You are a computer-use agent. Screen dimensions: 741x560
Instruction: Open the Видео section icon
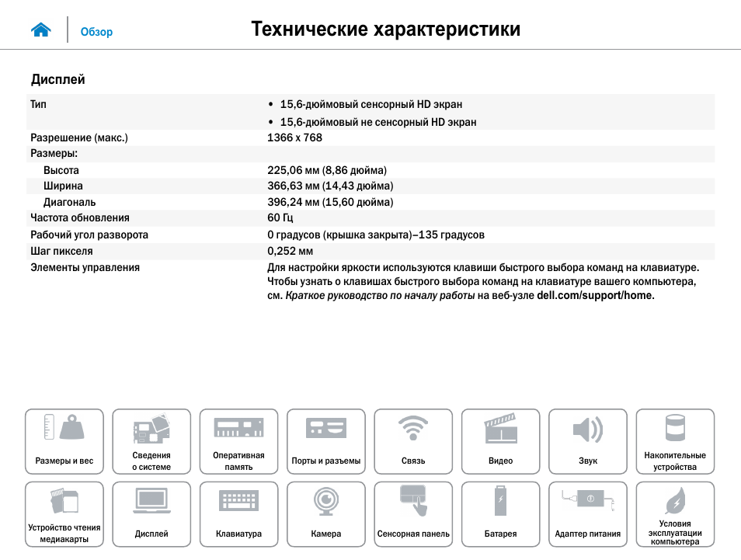(501, 441)
